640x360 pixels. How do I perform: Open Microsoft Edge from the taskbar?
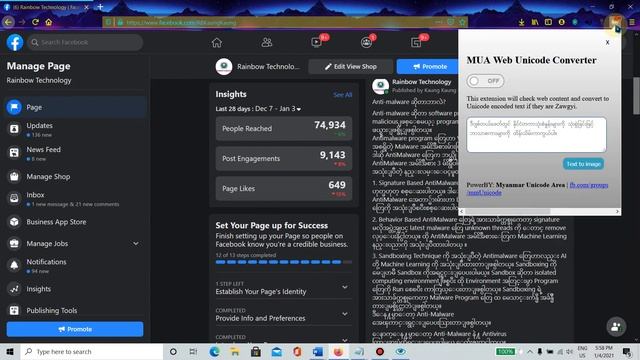214,351
